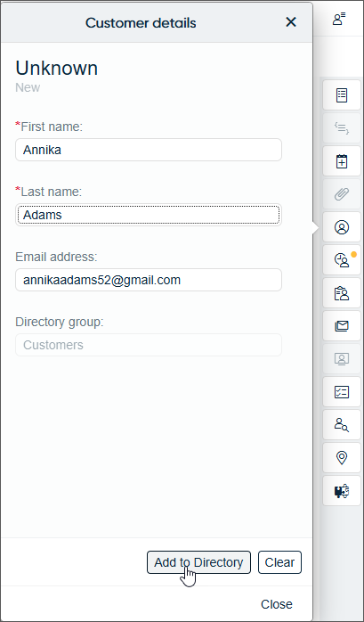
Task: Select the customer details person icon
Action: [342, 227]
